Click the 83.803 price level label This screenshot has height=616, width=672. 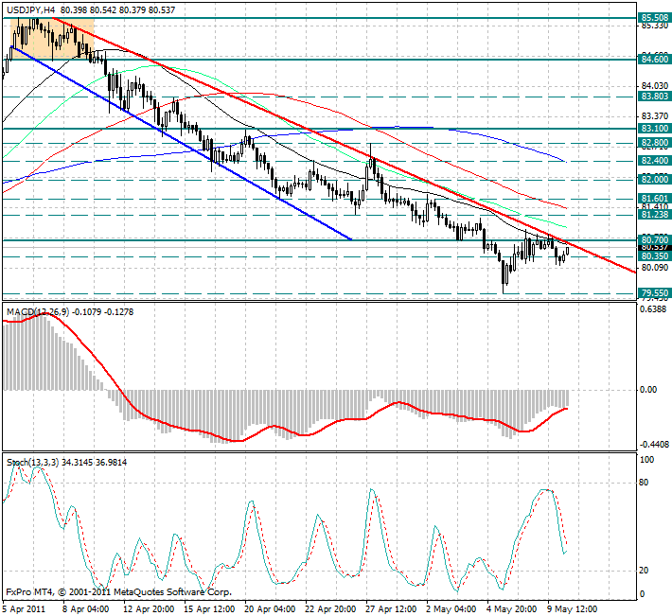654,97
